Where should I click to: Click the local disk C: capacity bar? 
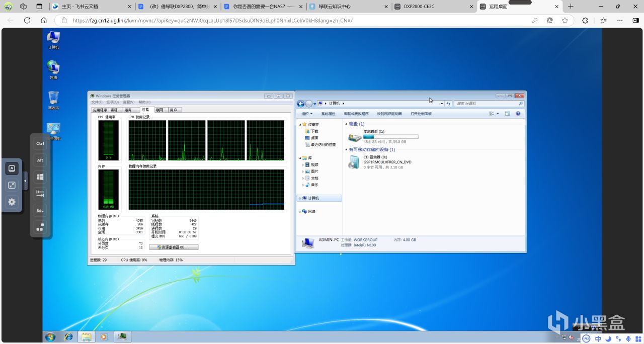point(390,136)
